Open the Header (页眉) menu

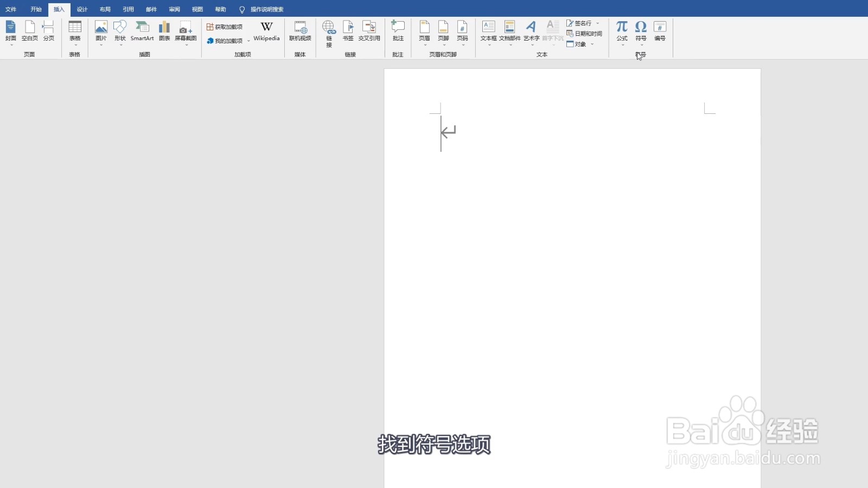(x=425, y=33)
